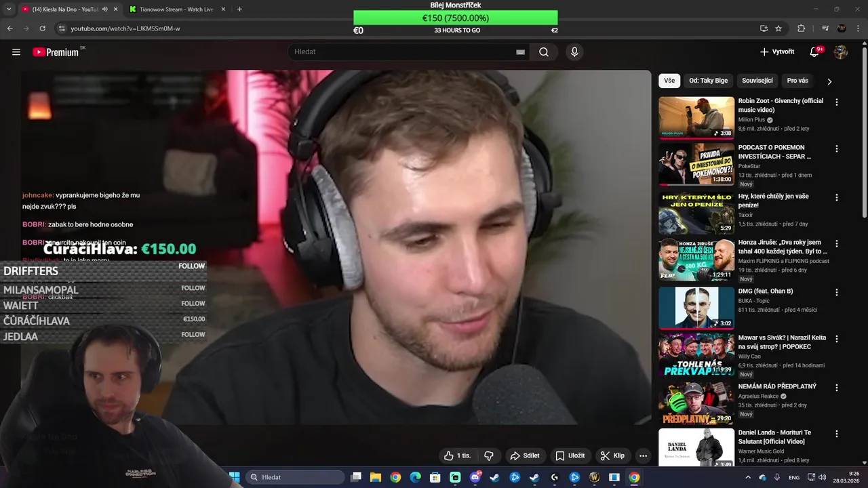Open the Hry, které chtěly jen vaše peníze video
The width and height of the screenshot is (868, 488).
coord(773,201)
